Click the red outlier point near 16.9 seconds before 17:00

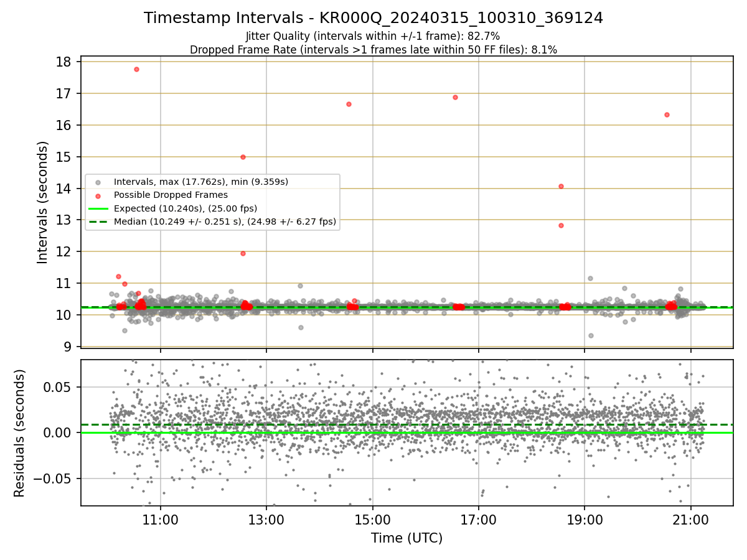pos(455,97)
